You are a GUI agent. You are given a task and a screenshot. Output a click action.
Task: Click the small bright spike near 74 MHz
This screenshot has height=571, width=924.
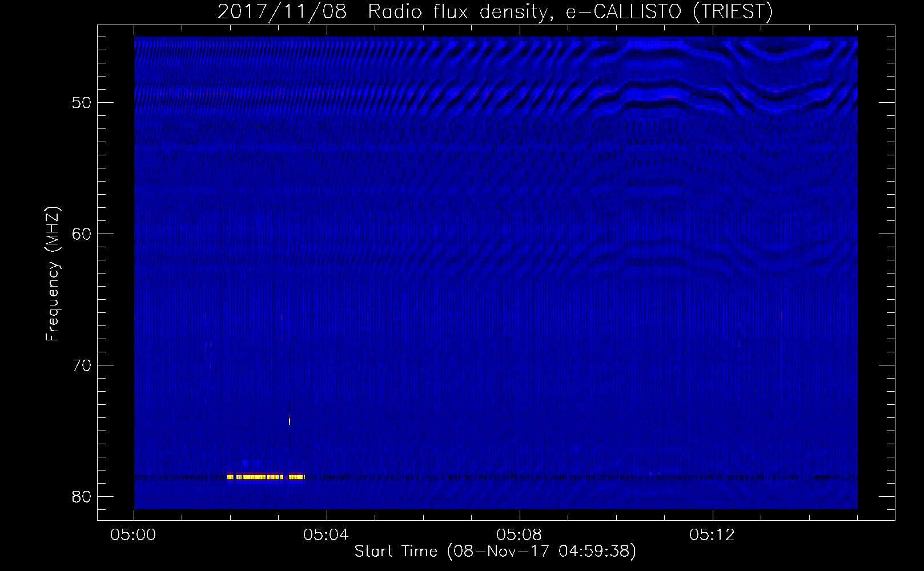pyautogui.click(x=290, y=421)
